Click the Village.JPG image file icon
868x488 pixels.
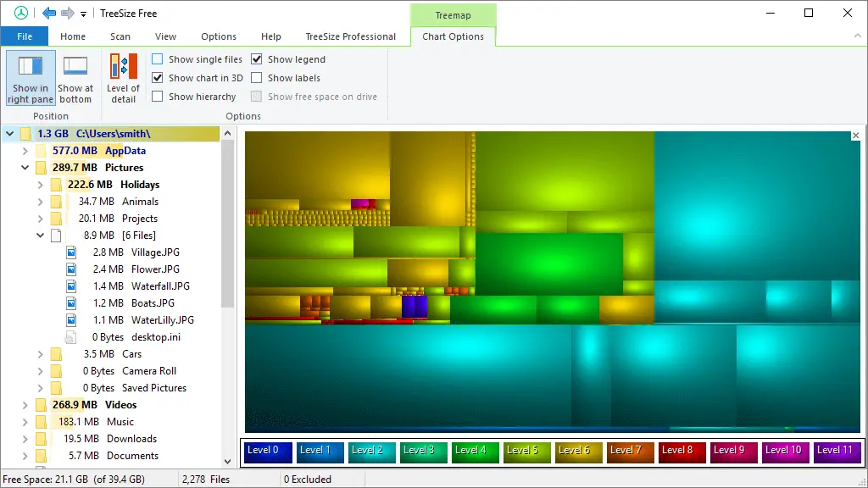(x=72, y=252)
